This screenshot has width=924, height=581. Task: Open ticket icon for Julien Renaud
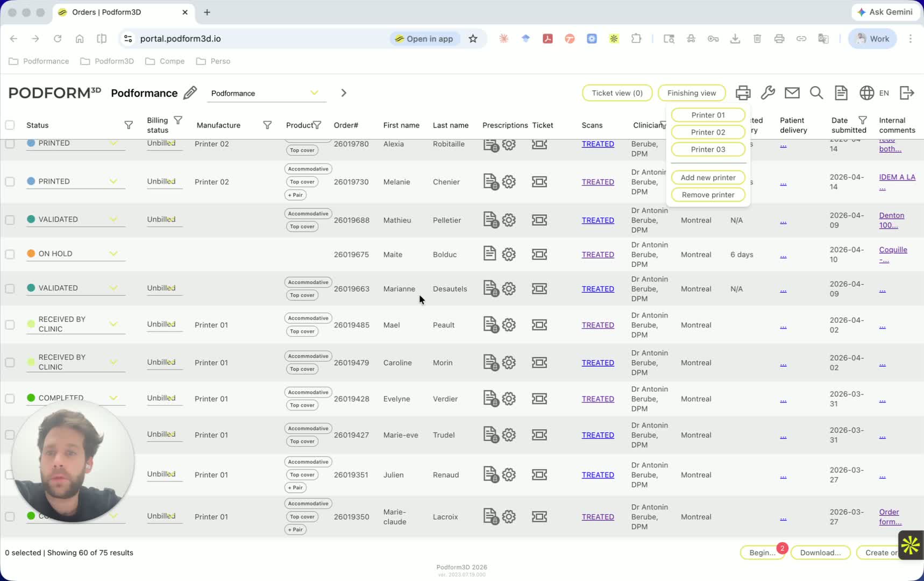coord(539,474)
